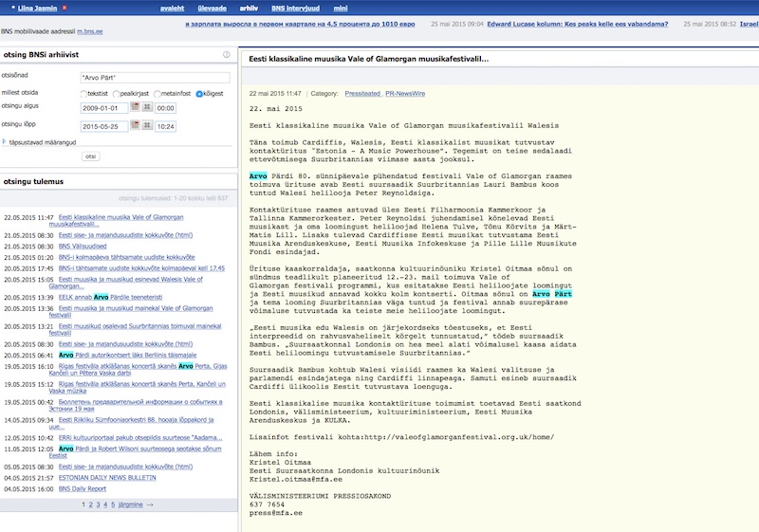Open the PR-NewsWire category link
The height and width of the screenshot is (532, 759).
405,93
